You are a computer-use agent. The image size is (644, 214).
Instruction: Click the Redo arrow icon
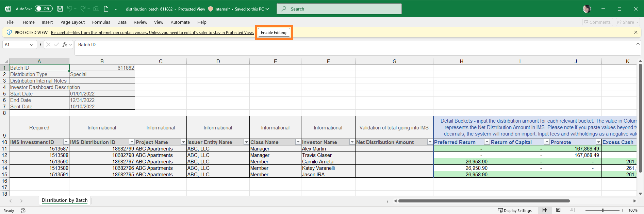click(83, 9)
